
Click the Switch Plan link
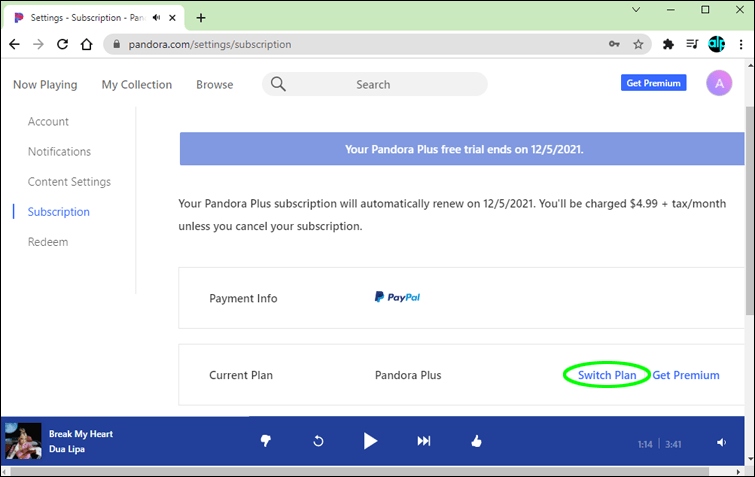coord(607,375)
